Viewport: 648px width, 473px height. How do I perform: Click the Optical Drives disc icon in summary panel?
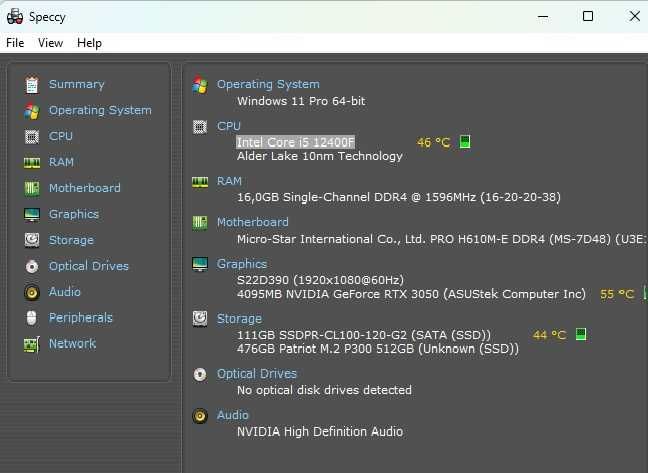(x=200, y=374)
